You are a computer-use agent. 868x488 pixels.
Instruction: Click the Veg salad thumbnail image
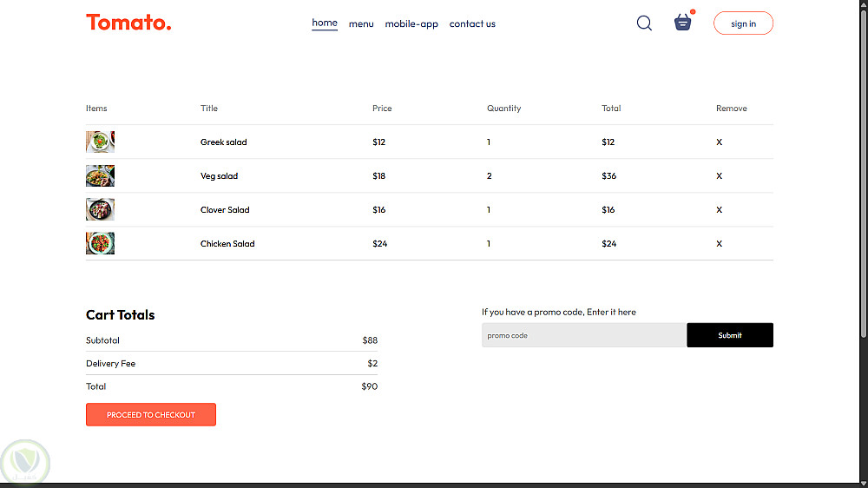pos(100,176)
